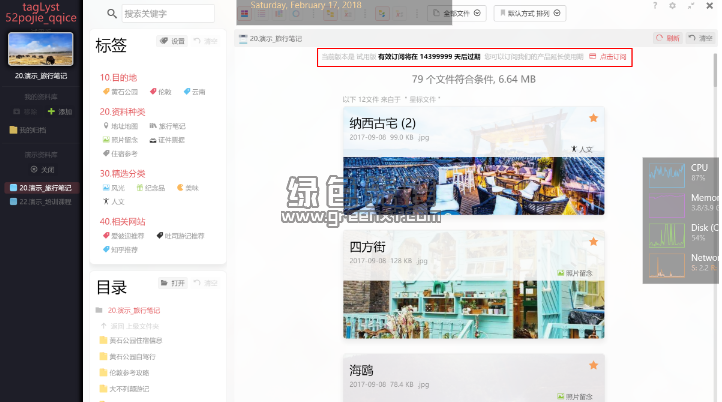Click 关闭 under 演示资料库
This screenshot has height=402, width=722.
click(x=42, y=169)
